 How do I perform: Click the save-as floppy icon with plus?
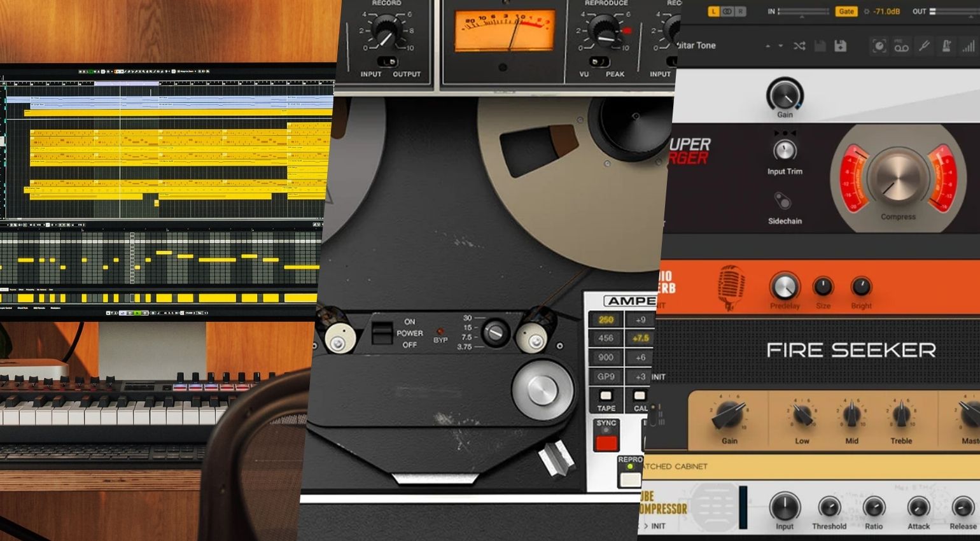coord(841,46)
